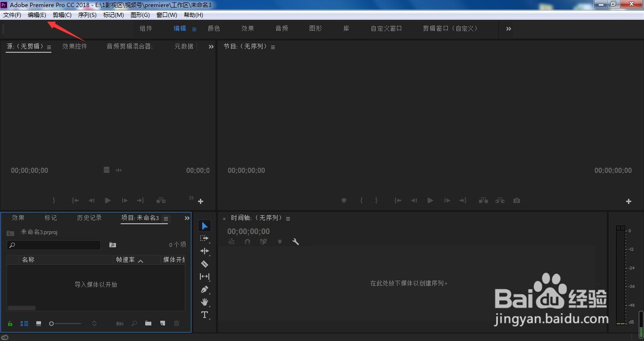Click Automate to Sequence icon
644x341 pixels.
[x=120, y=324]
